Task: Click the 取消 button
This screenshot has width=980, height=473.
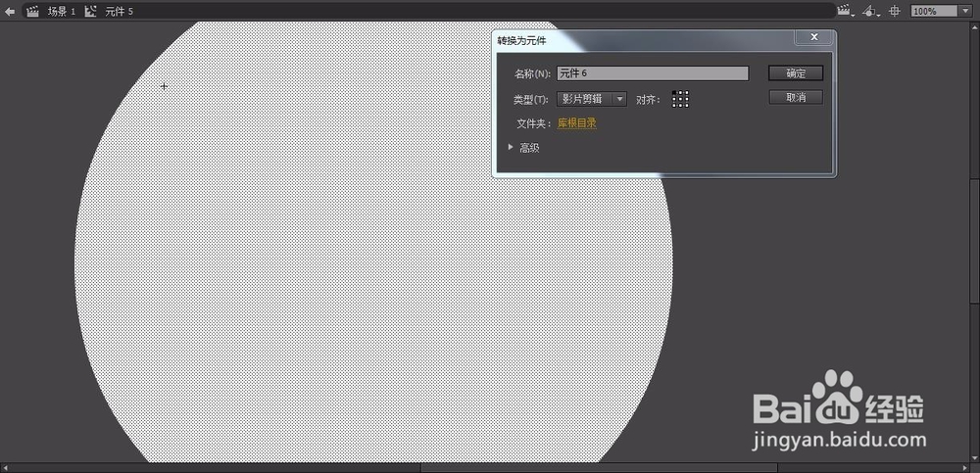Action: tap(796, 97)
